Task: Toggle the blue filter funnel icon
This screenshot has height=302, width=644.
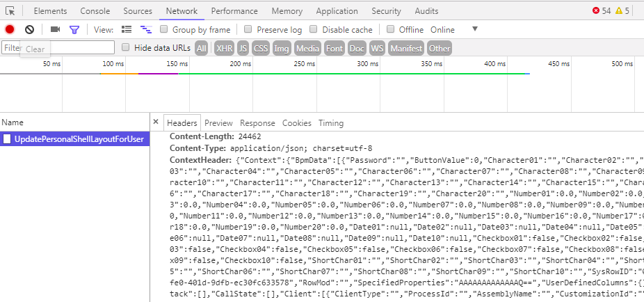Action: (74, 30)
